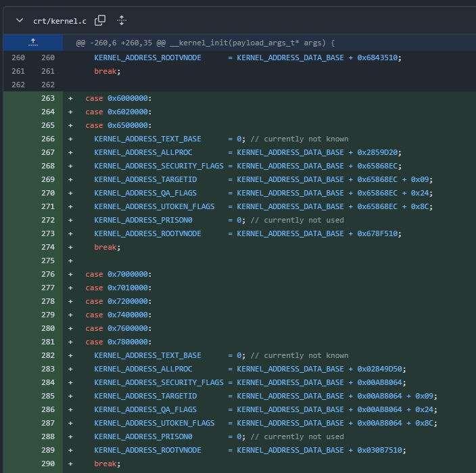The width and height of the screenshot is (476, 473).
Task: Click KERNEL_ADDRESS_ALLPROC on line 267
Action: click(143, 152)
